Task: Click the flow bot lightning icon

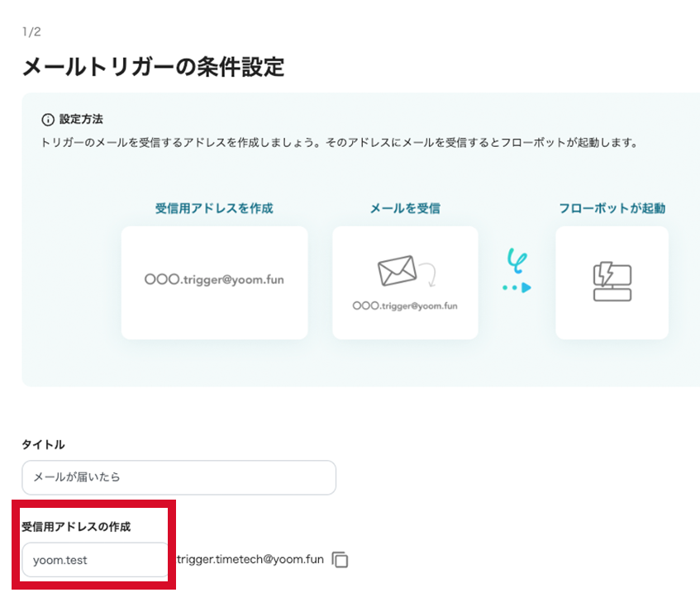Action: click(x=612, y=282)
